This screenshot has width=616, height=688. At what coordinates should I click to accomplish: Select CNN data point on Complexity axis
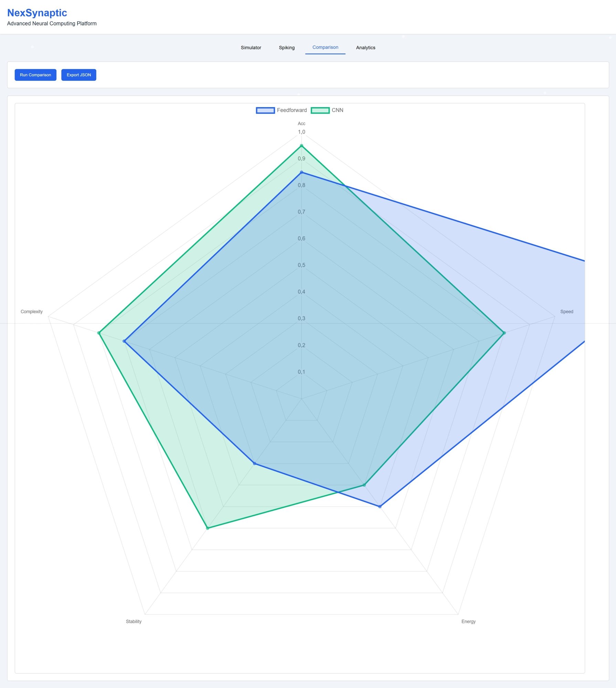pos(99,333)
